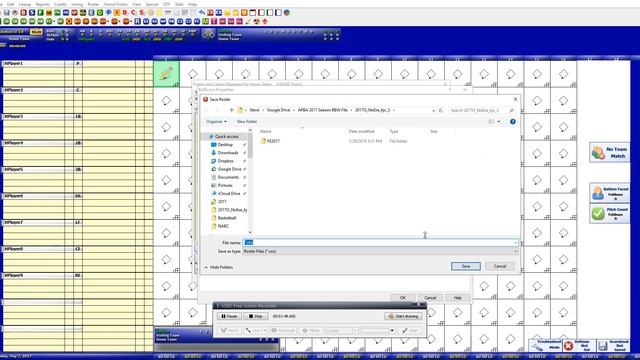Image resolution: width=640 pixels, height=360 pixels.
Task: Click the No Team Match button
Action: pyautogui.click(x=609, y=152)
